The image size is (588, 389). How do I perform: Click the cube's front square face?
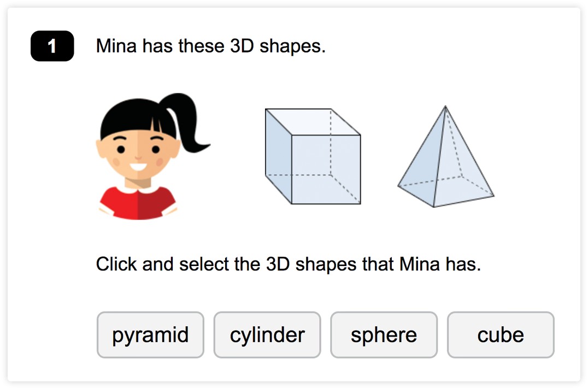[x=326, y=169]
